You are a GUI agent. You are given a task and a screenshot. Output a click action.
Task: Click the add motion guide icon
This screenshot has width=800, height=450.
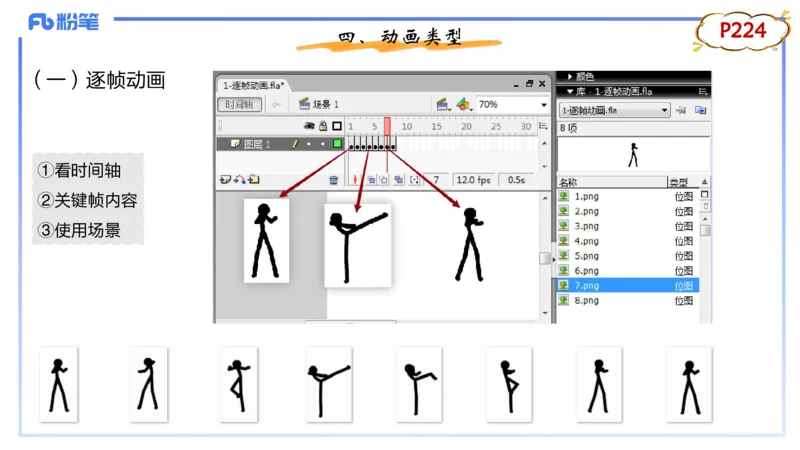[239, 180]
